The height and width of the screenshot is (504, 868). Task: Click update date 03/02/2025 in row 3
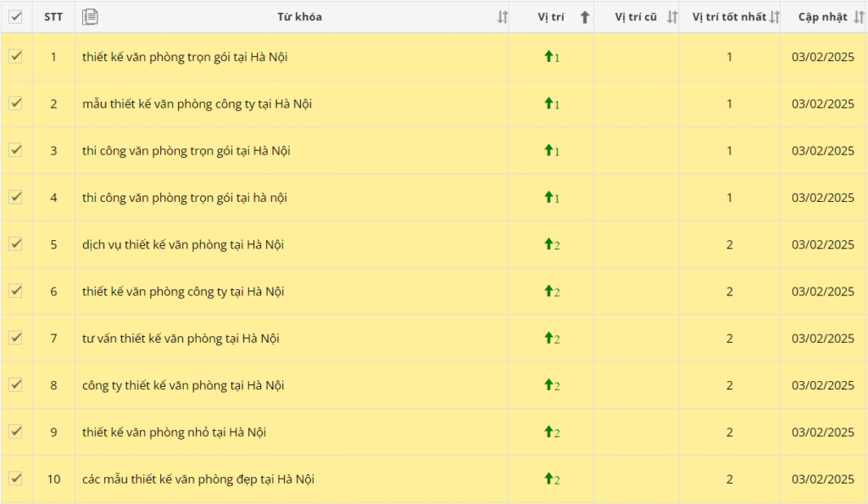(x=822, y=151)
